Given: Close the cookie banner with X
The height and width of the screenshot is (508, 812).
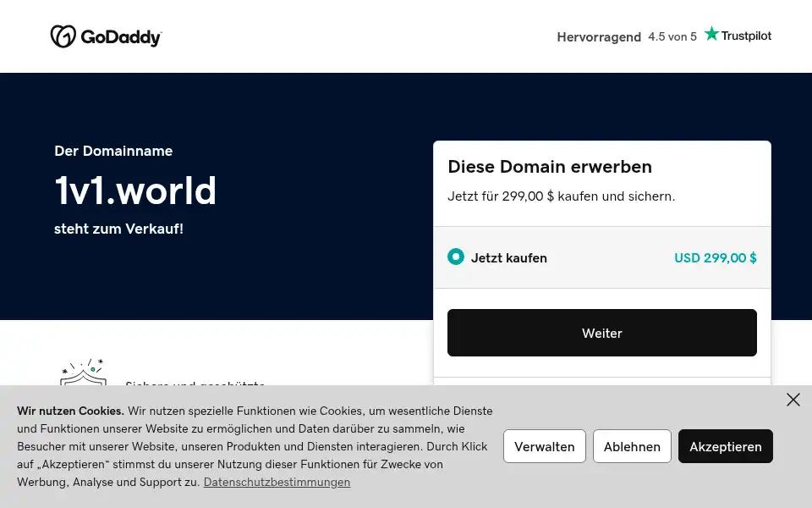Looking at the screenshot, I should (x=793, y=400).
